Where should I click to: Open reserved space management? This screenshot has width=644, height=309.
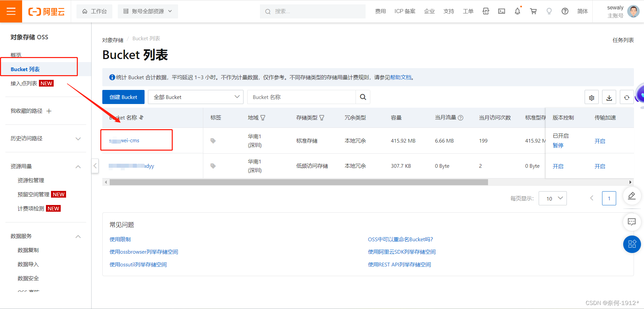(x=34, y=195)
